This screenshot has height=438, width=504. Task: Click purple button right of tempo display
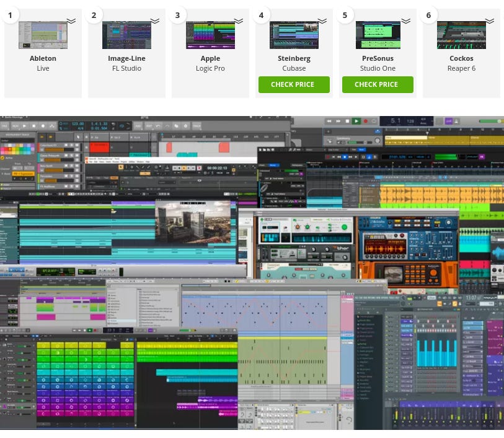click(x=448, y=121)
